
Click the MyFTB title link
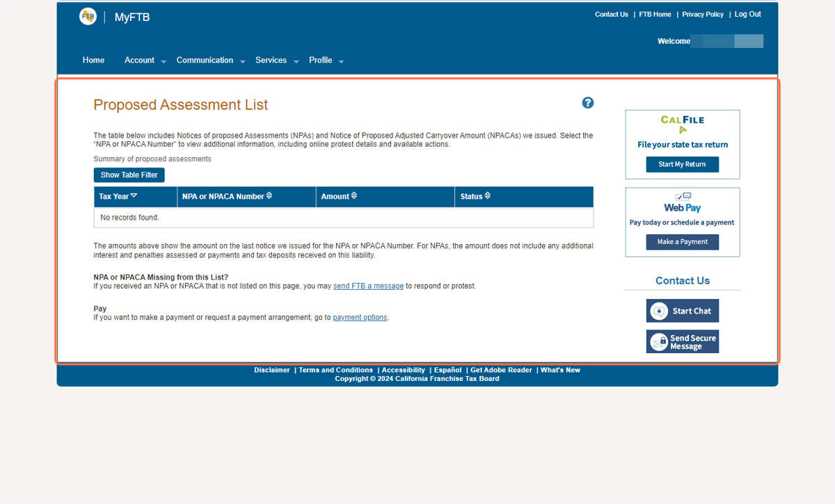pyautogui.click(x=132, y=17)
